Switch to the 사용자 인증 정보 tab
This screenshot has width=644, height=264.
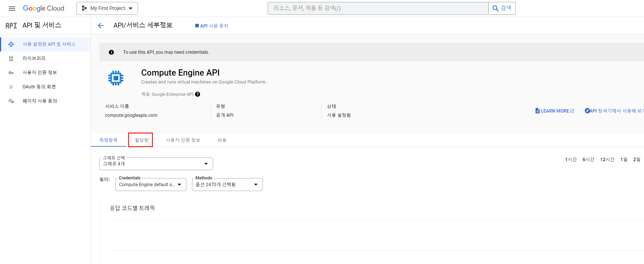tap(183, 140)
